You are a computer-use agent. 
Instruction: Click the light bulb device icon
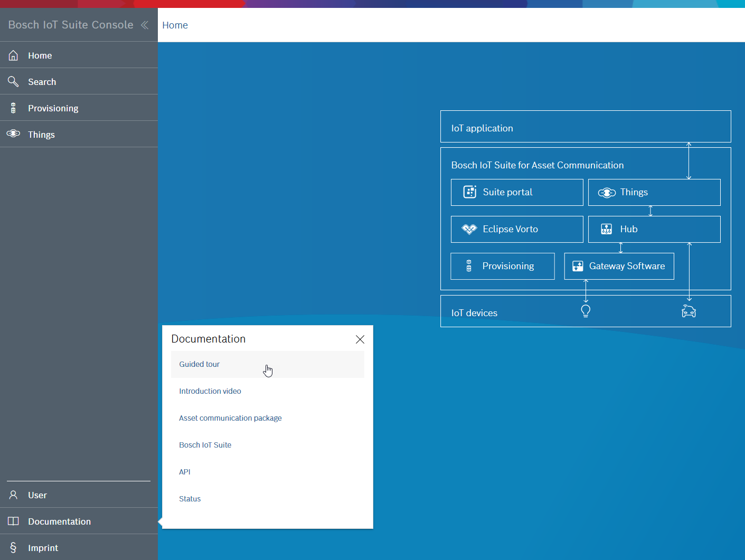[586, 311]
